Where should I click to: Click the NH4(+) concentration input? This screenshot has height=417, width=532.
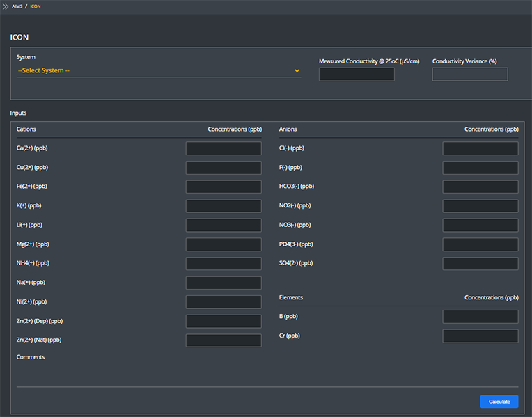pyautogui.click(x=224, y=263)
